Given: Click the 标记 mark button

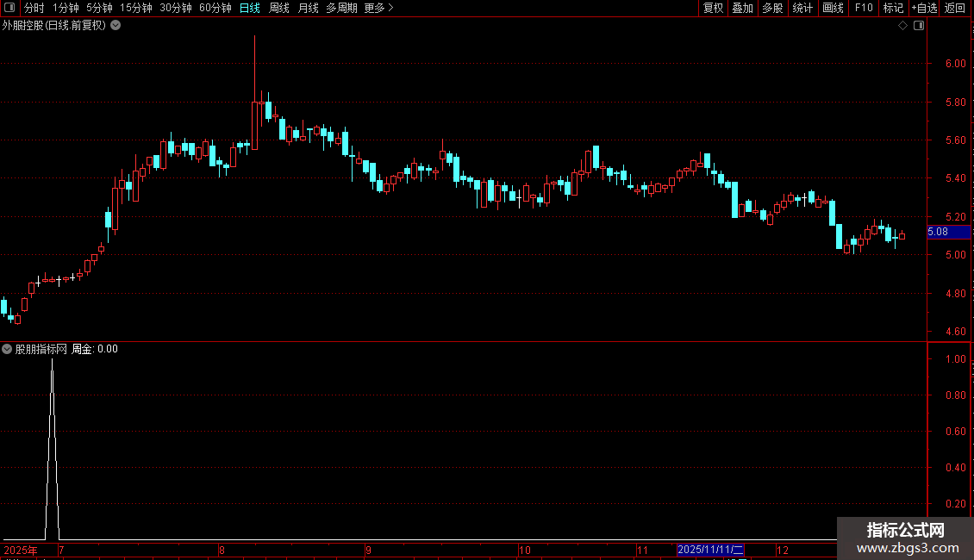Looking at the screenshot, I should pos(893,8).
